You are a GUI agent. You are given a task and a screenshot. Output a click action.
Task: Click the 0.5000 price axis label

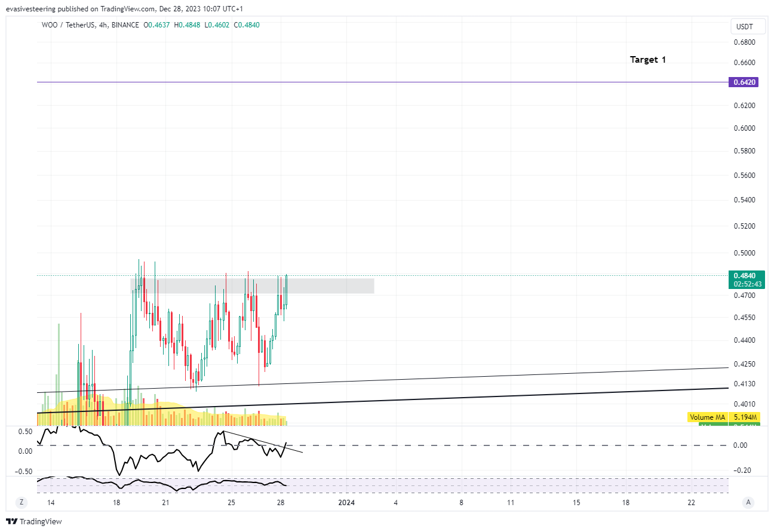[744, 253]
